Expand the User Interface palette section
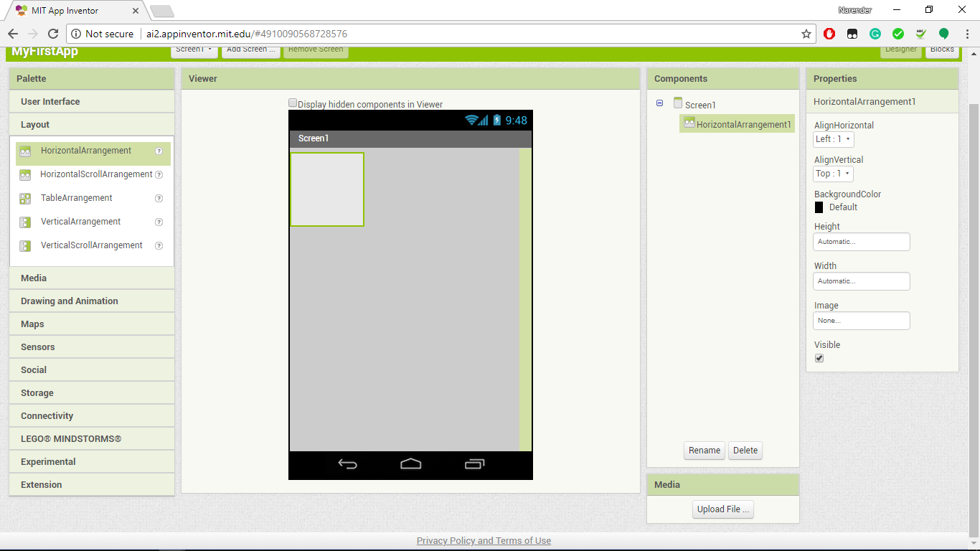Viewport: 980px width, 551px height. [92, 102]
